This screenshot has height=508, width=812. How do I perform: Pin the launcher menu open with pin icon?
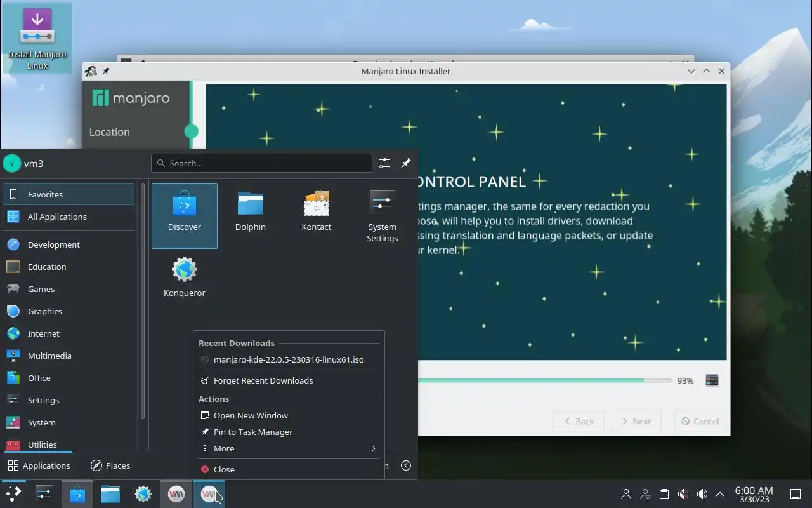click(406, 163)
